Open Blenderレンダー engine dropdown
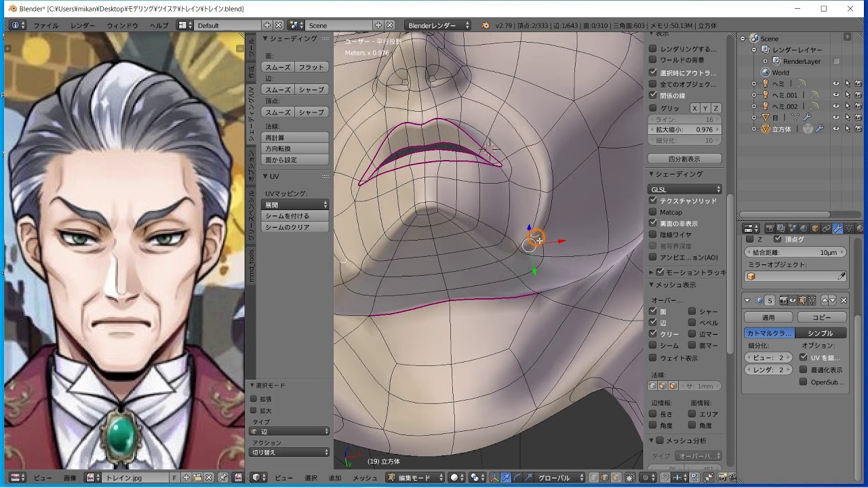The image size is (868, 488). point(438,25)
